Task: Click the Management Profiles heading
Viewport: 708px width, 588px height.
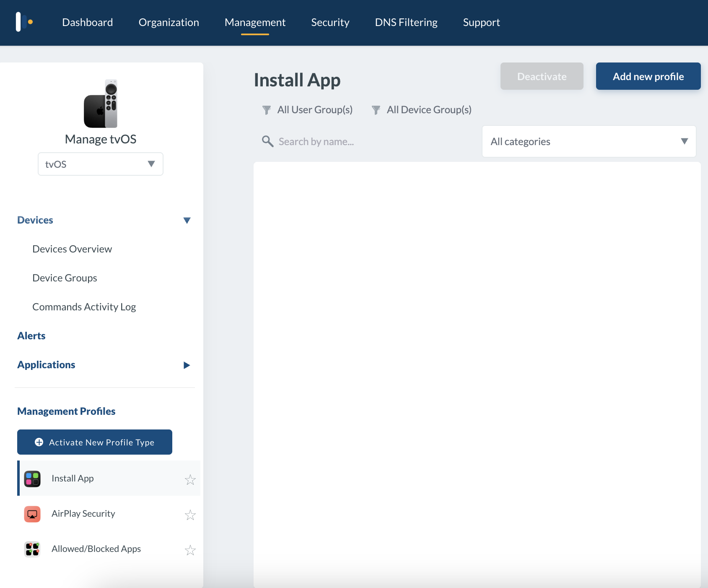Action: coord(66,411)
